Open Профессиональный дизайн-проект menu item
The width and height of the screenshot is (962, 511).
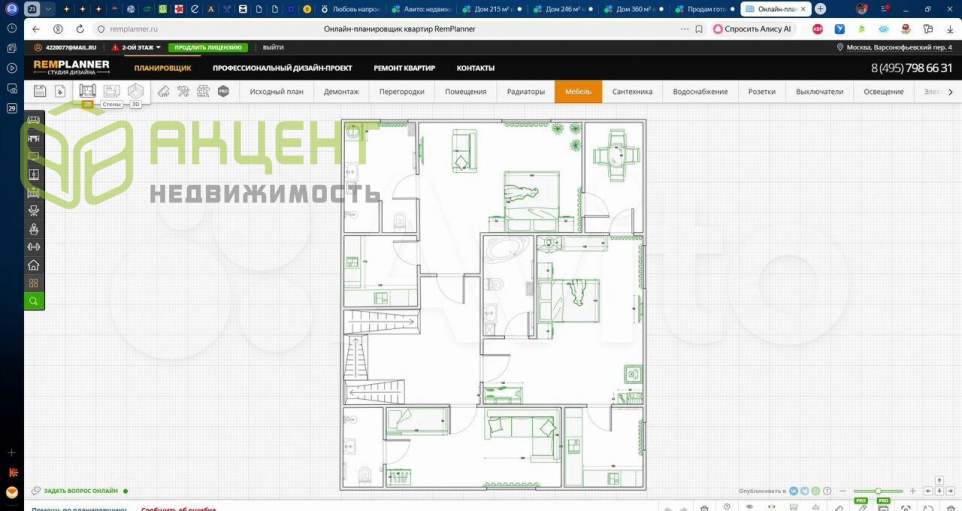click(x=282, y=68)
